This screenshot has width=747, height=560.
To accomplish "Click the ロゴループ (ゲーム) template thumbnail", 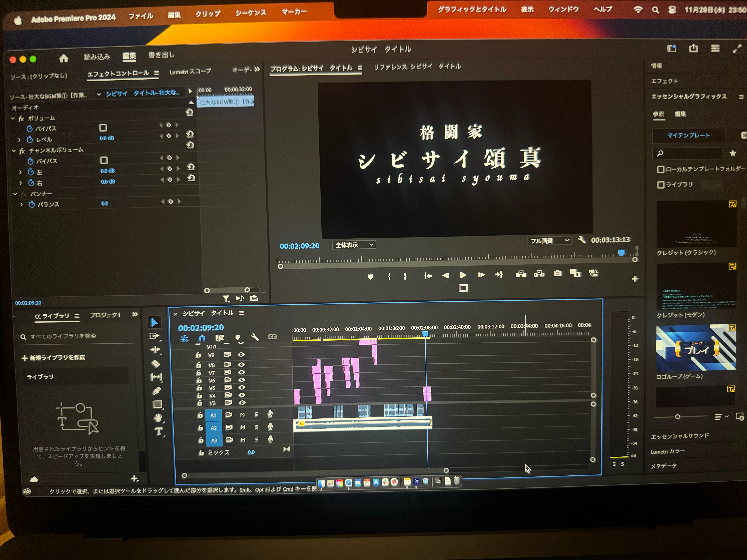I will point(695,348).
